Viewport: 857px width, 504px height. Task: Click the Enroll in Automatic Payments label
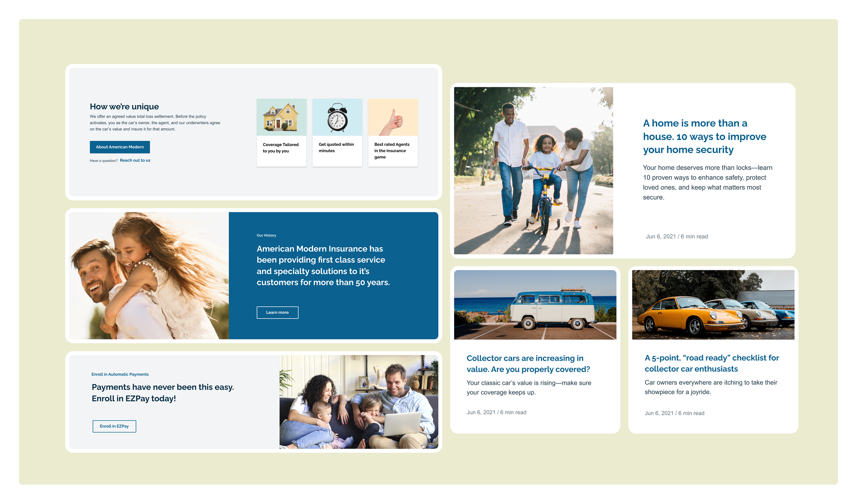120,374
